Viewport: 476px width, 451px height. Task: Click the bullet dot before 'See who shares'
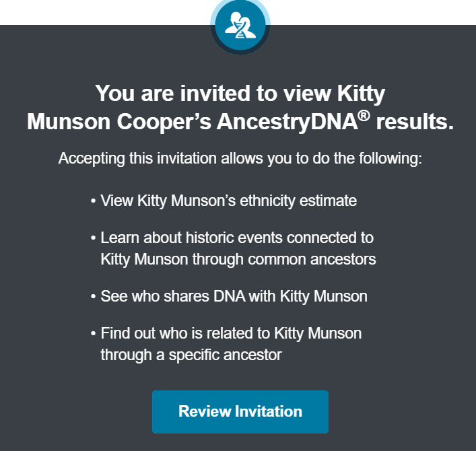tap(93, 297)
